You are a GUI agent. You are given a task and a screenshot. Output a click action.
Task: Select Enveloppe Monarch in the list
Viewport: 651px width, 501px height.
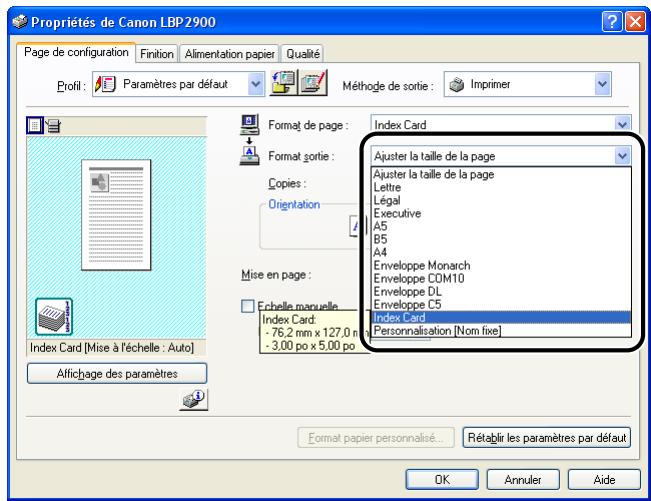[x=502, y=265]
